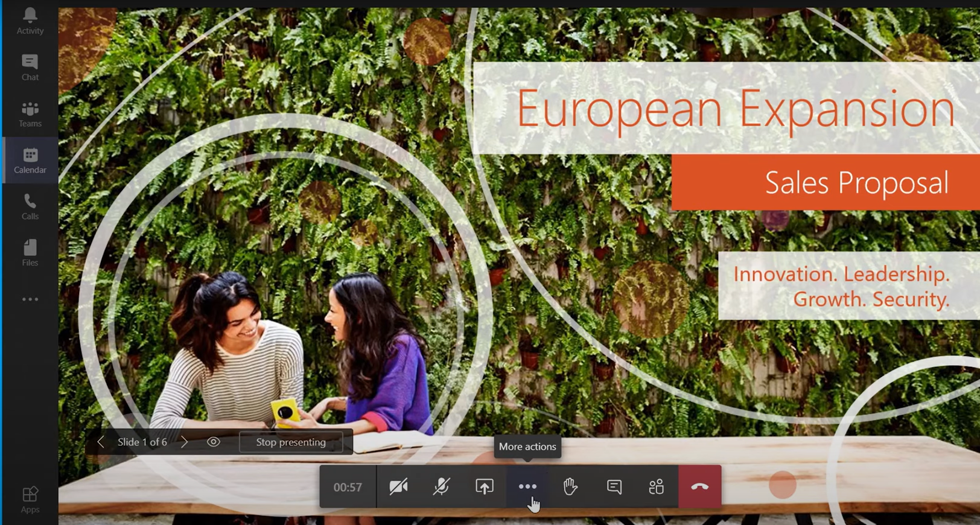Expand sidebar more apps ellipsis

(x=30, y=299)
